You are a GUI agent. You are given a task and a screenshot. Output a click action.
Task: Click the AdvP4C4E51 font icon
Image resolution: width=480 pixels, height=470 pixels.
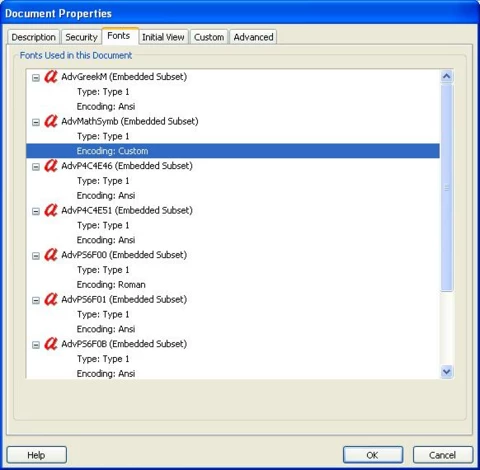(x=51, y=210)
